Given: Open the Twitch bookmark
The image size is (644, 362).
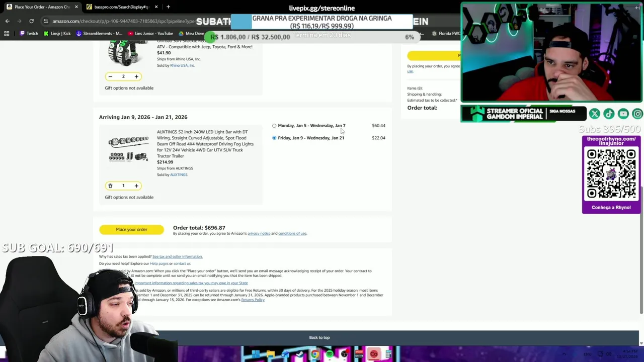Looking at the screenshot, I should point(29,34).
